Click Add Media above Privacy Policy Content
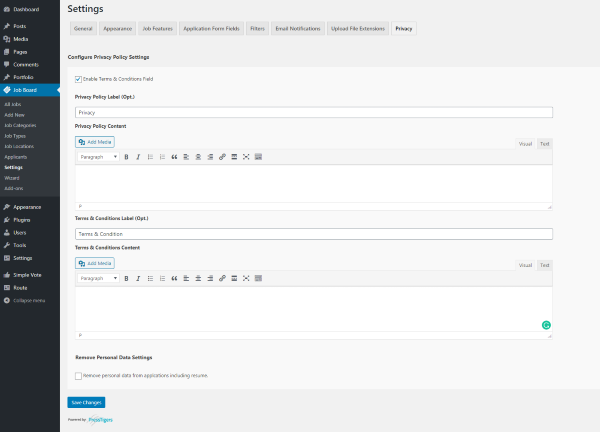 coord(95,142)
